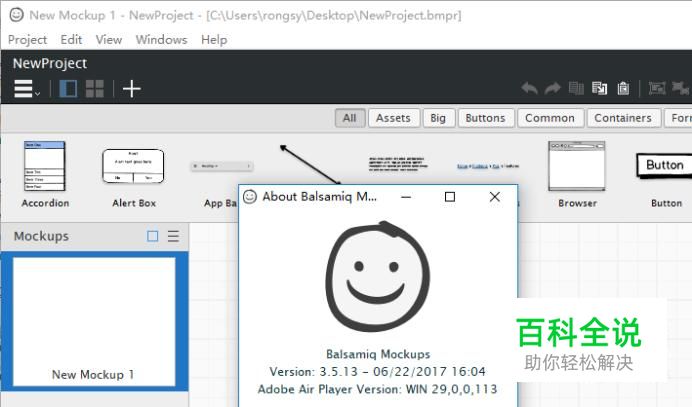Click the Mockups panel header
The image size is (692, 407).
coord(41,236)
